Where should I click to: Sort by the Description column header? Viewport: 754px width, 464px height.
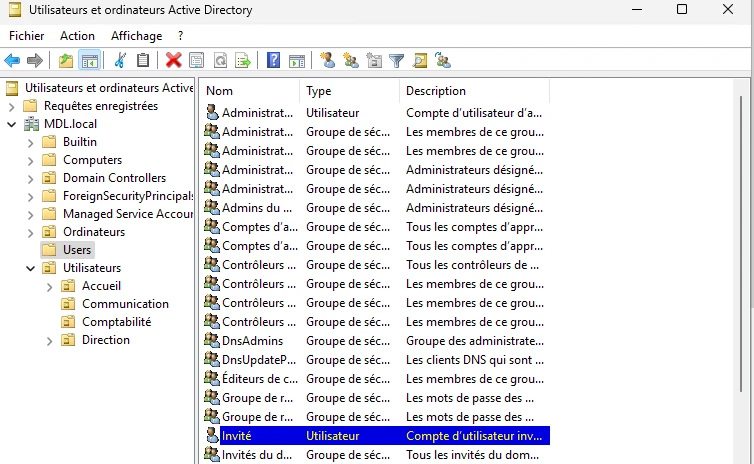pos(474,91)
